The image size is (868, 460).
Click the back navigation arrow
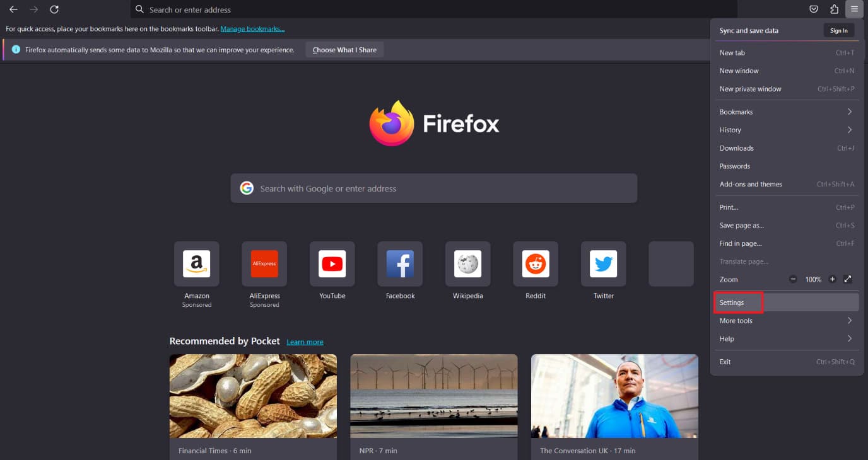(x=13, y=9)
